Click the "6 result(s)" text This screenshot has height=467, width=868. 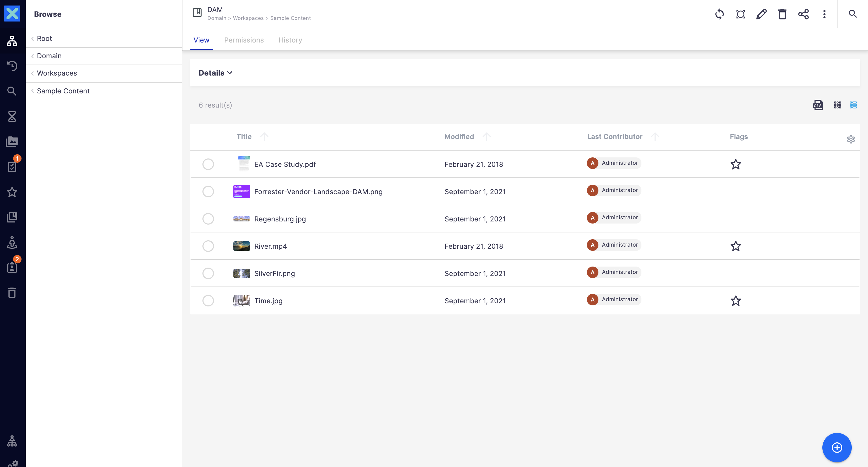coord(215,105)
